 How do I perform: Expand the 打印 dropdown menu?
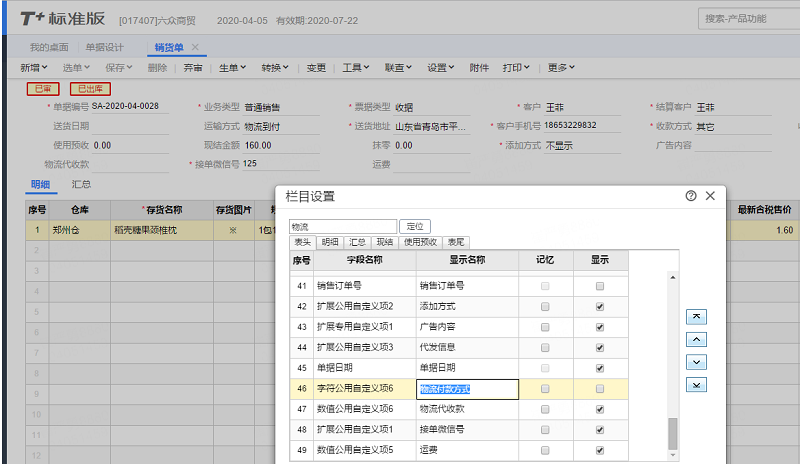tap(517, 68)
